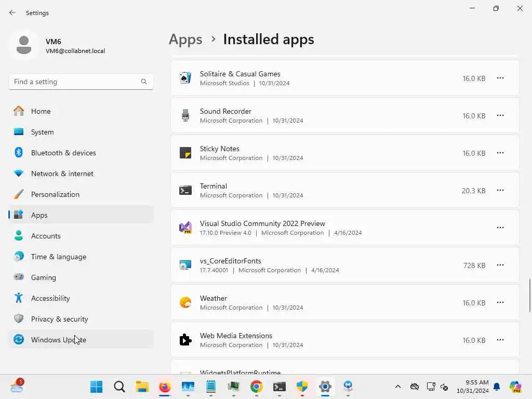Click the Apps breadcrumb link
The height and width of the screenshot is (399, 532).
pos(185,39)
